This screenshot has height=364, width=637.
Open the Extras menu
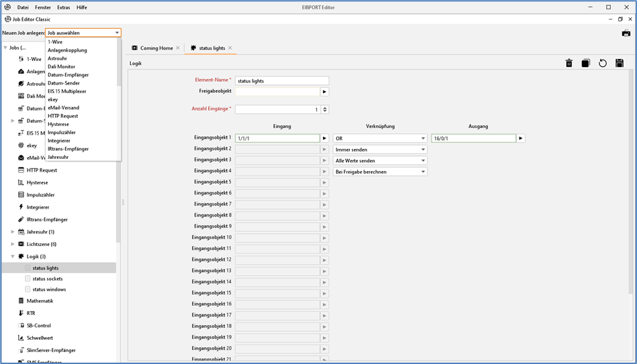tap(63, 7)
